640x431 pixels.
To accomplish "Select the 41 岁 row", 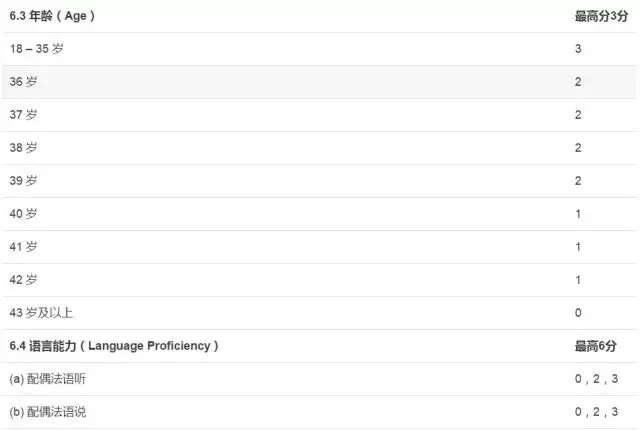I will click(320, 247).
